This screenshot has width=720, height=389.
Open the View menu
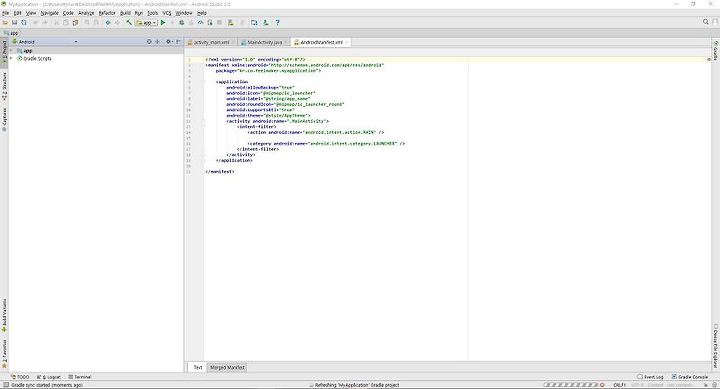tap(31, 13)
